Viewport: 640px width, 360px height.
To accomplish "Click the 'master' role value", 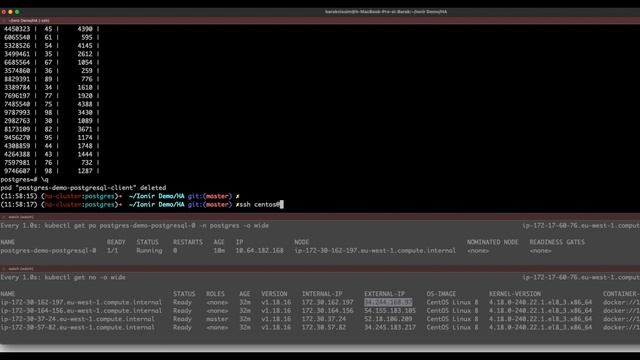I will coord(217,319).
